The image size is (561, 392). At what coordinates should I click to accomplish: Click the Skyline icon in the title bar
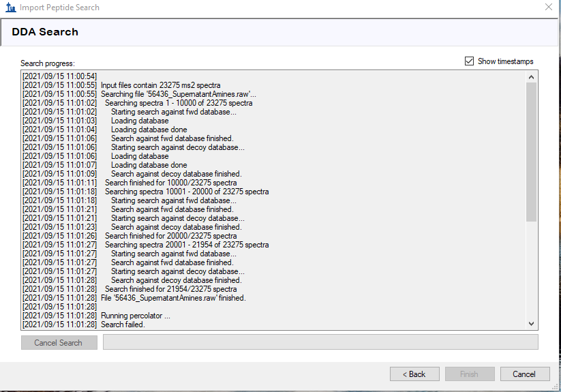(x=10, y=7)
